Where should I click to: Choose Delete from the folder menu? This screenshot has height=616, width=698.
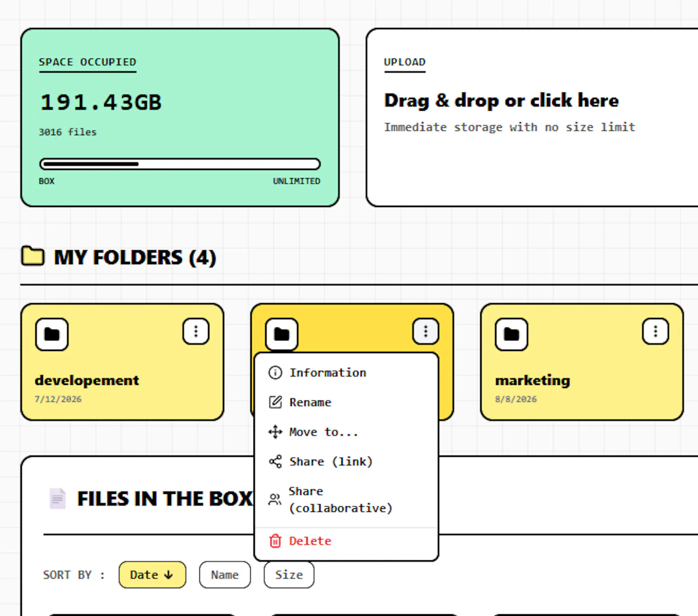coord(346,541)
